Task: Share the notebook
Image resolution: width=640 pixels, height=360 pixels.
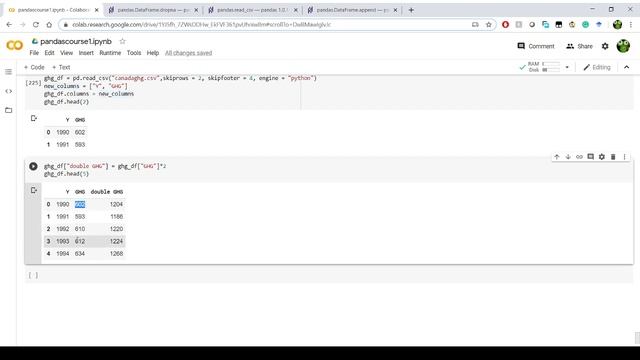Action: point(579,46)
